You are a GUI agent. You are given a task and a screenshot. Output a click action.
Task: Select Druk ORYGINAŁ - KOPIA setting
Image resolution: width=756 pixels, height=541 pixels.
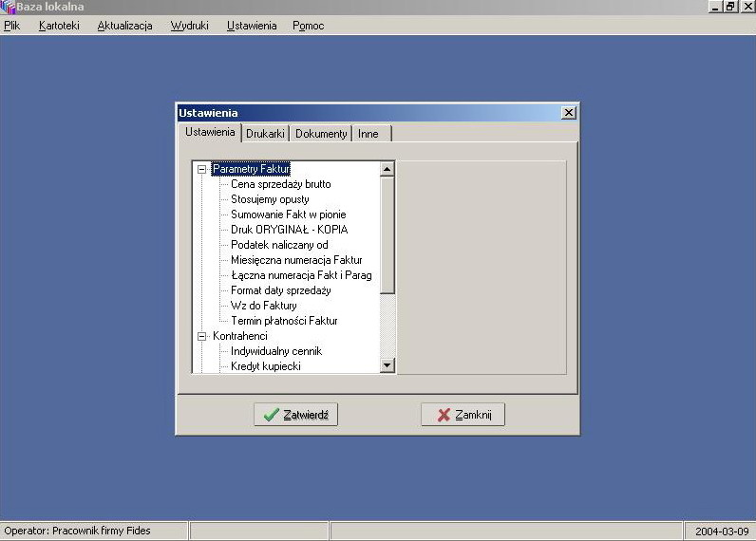click(x=290, y=230)
